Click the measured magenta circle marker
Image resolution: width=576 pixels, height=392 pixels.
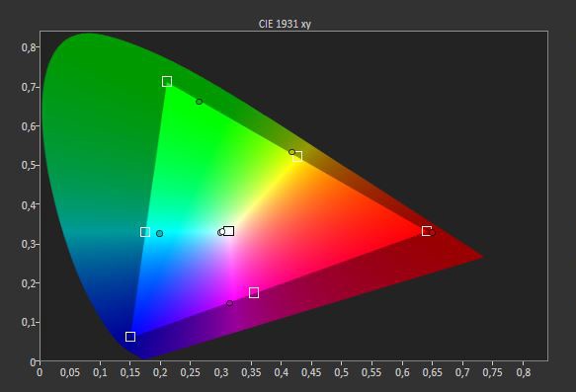229,303
